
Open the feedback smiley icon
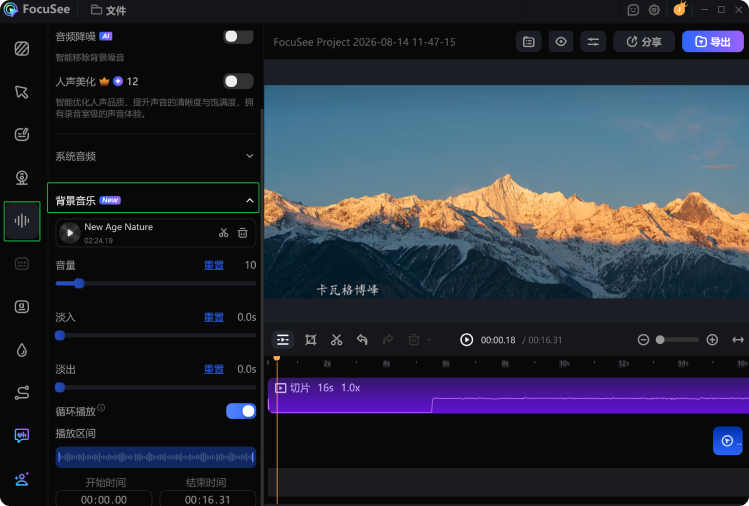pos(633,10)
